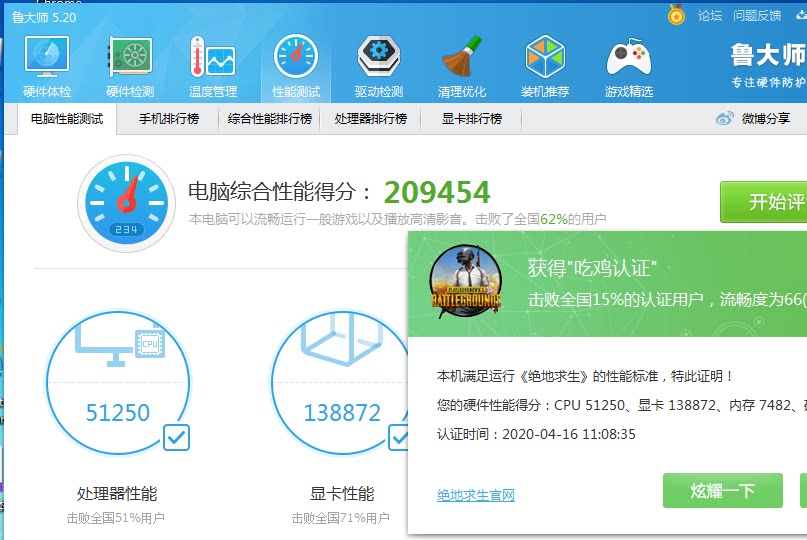This screenshot has height=540, width=807.
Task: Click the 炫耀一下 button
Action: (x=723, y=491)
